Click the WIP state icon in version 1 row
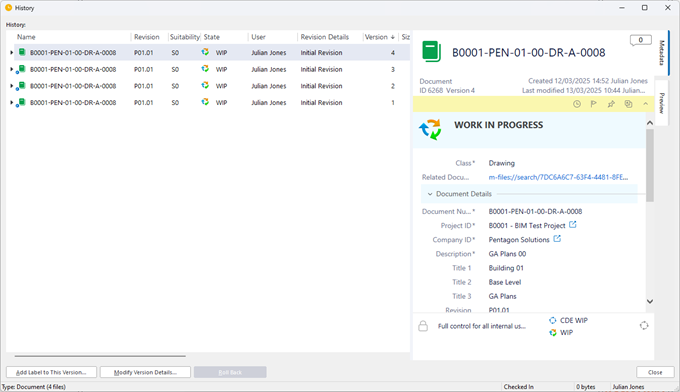 pos(205,102)
